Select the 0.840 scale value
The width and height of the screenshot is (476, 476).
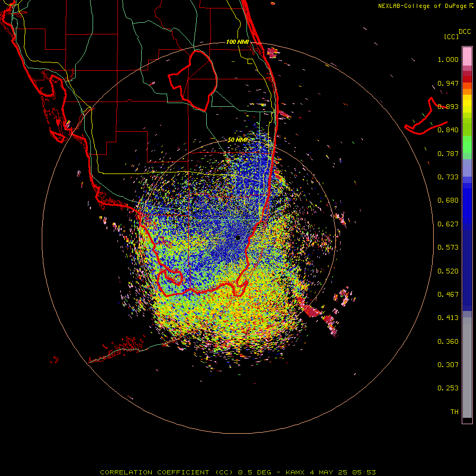448,130
